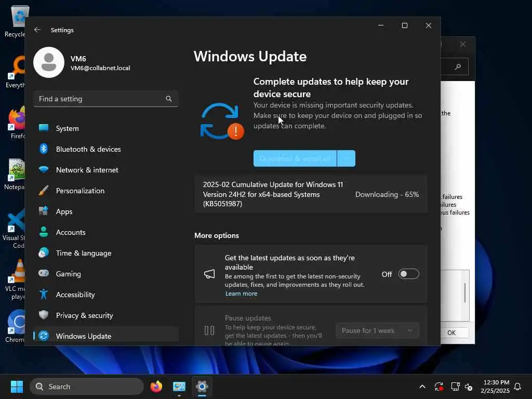532x399 pixels.
Task: Click the VM6@collabnet.local account text
Action: [100, 68]
